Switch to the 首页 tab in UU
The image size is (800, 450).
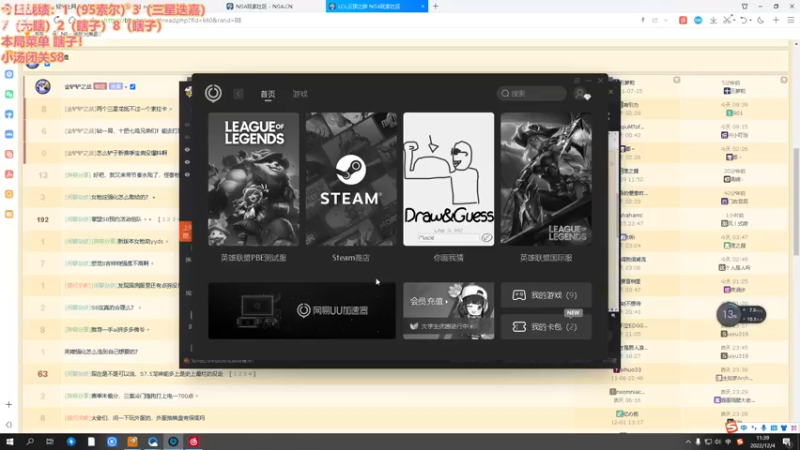coord(268,94)
